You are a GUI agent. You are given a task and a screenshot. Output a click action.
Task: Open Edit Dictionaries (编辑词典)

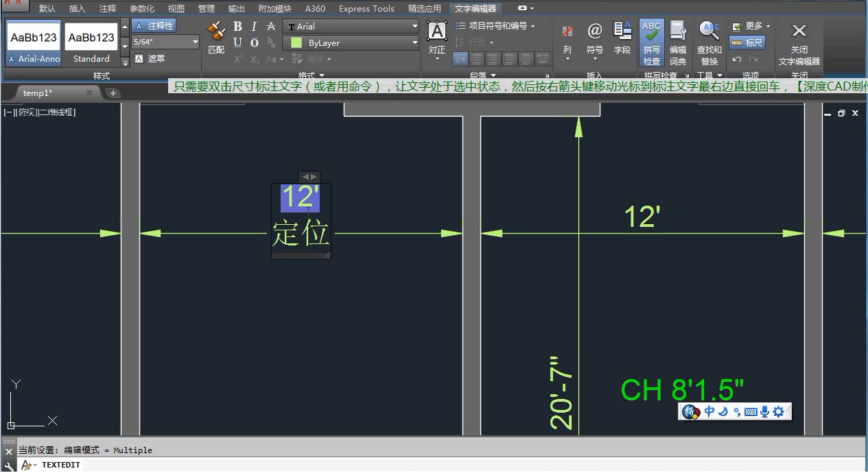coord(678,43)
